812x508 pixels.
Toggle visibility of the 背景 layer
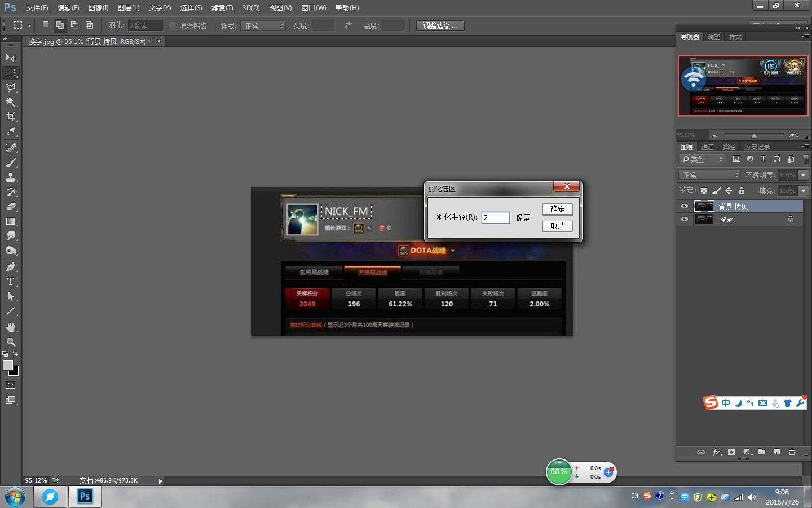pos(685,220)
